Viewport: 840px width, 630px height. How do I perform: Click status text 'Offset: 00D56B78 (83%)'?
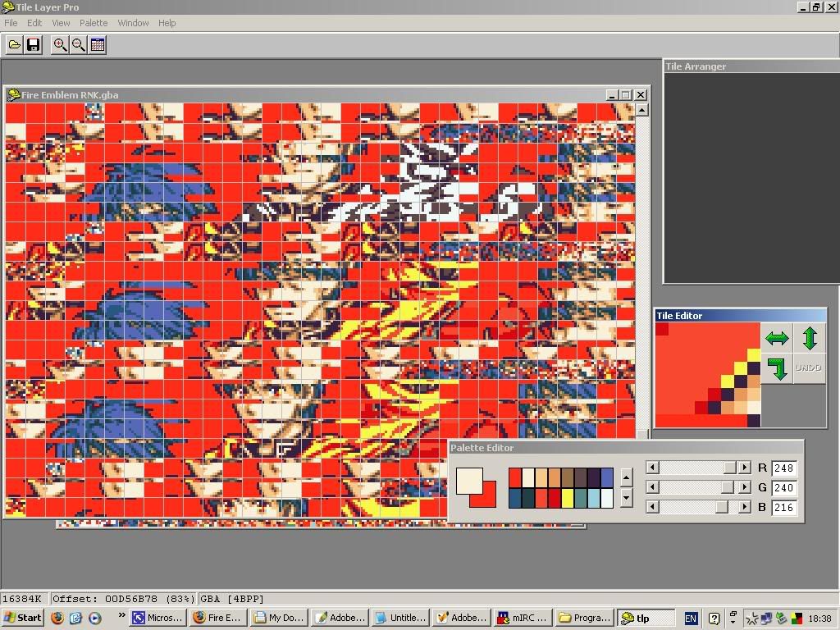124,599
